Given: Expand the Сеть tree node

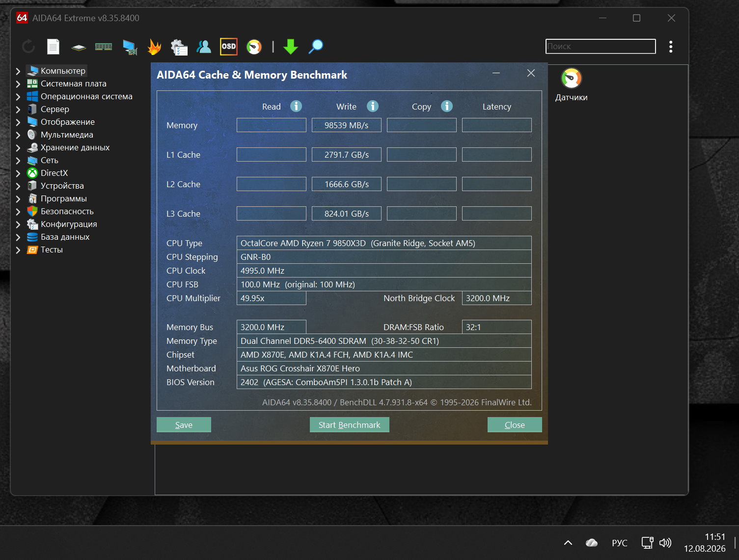Looking at the screenshot, I should pos(18,161).
